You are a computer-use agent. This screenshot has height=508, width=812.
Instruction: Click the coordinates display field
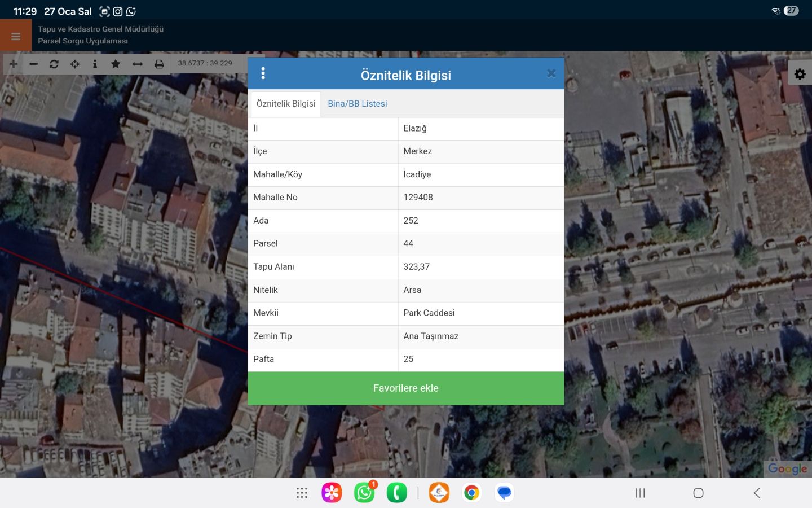pyautogui.click(x=205, y=63)
